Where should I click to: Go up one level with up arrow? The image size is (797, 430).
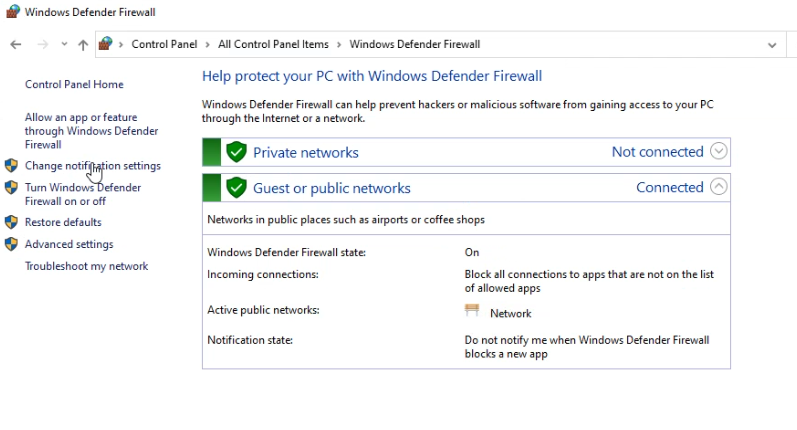tap(83, 45)
